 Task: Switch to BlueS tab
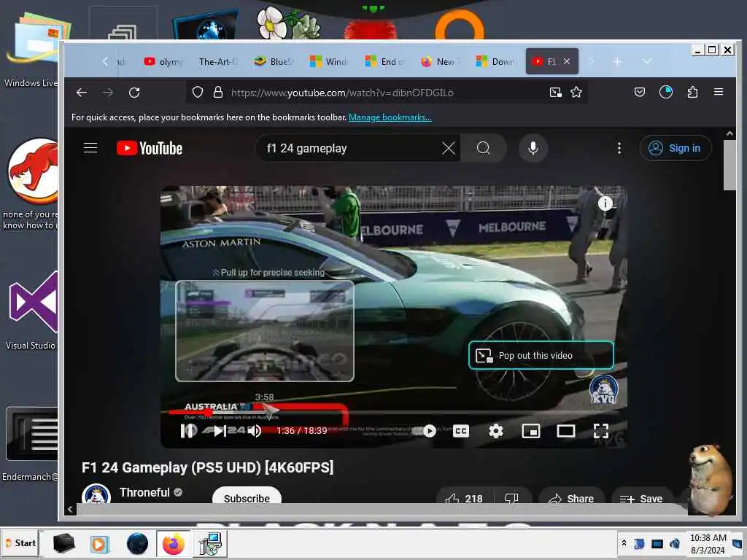274,61
